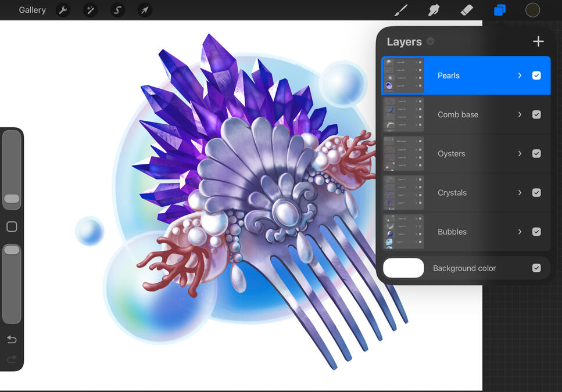The height and width of the screenshot is (392, 562).
Task: Expand the Bubbles group chevron
Action: click(x=520, y=232)
